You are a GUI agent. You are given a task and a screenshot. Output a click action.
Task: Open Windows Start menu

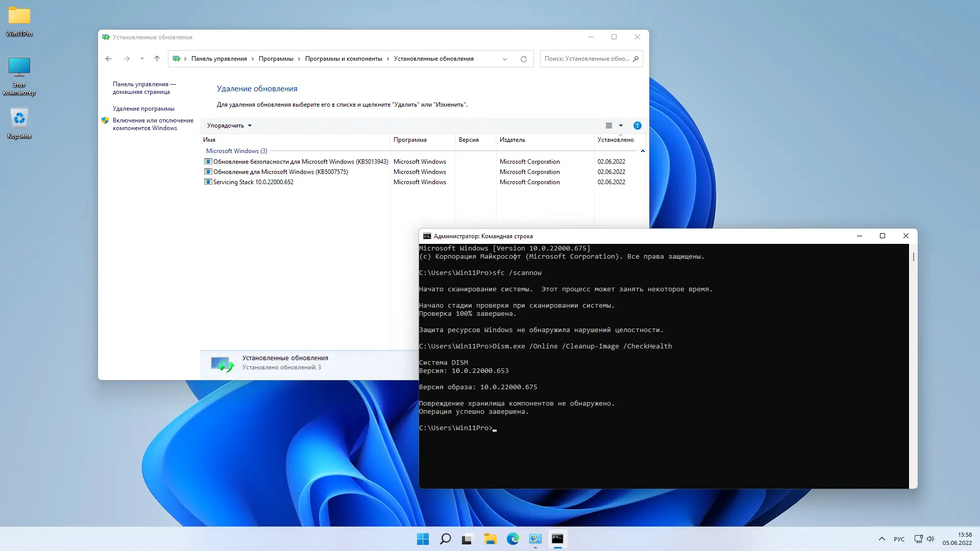click(423, 539)
